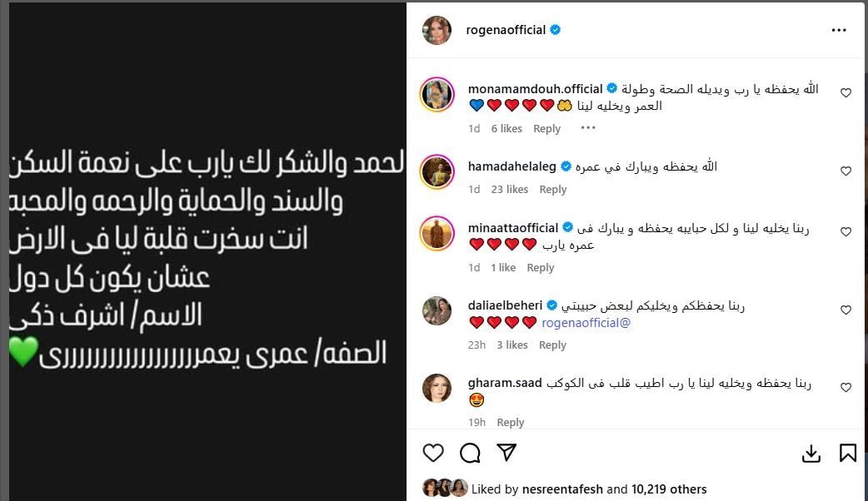Like monamamdouh.official's comment
Screen dimensions: 868x501
pos(846,93)
